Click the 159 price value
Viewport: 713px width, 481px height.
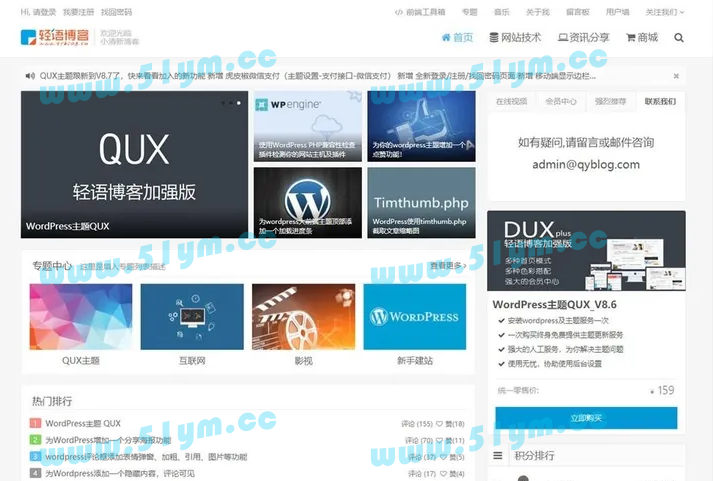tap(666, 391)
